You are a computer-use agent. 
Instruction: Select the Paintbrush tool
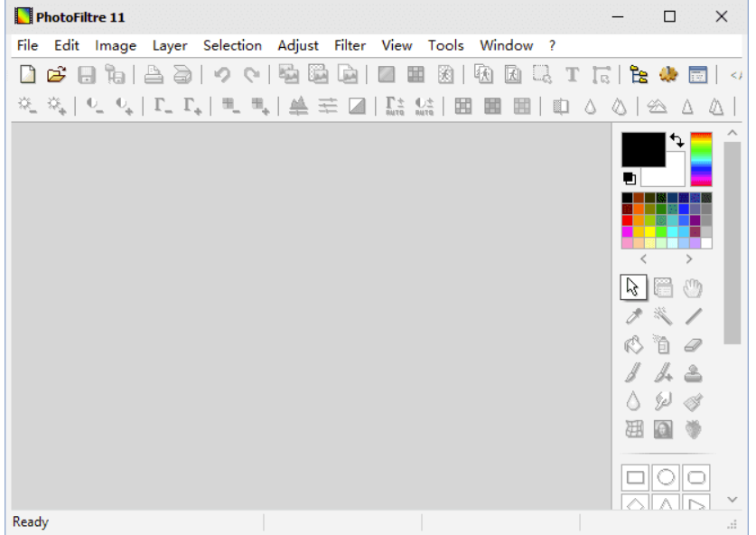[x=633, y=373]
